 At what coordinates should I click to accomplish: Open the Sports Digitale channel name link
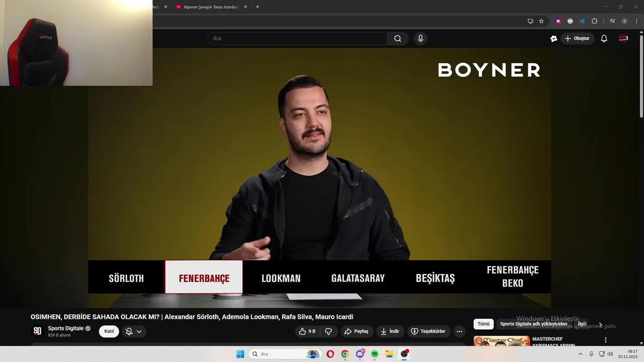point(66,328)
